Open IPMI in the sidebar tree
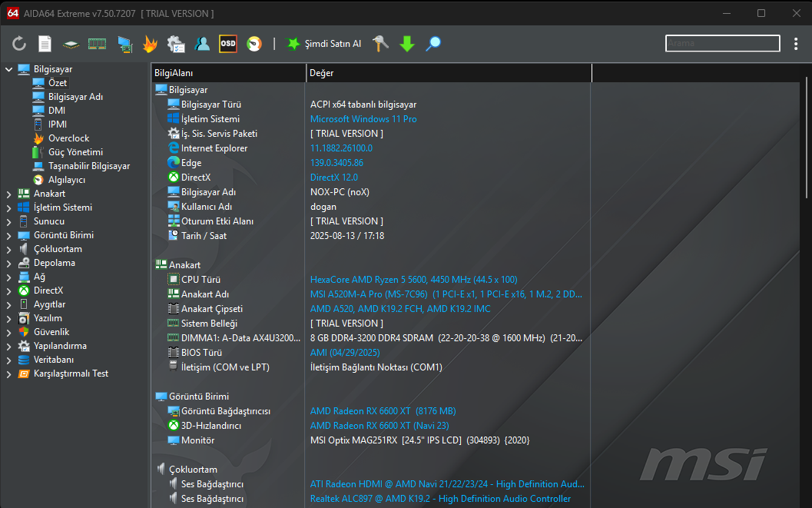812x508 pixels. (x=58, y=125)
